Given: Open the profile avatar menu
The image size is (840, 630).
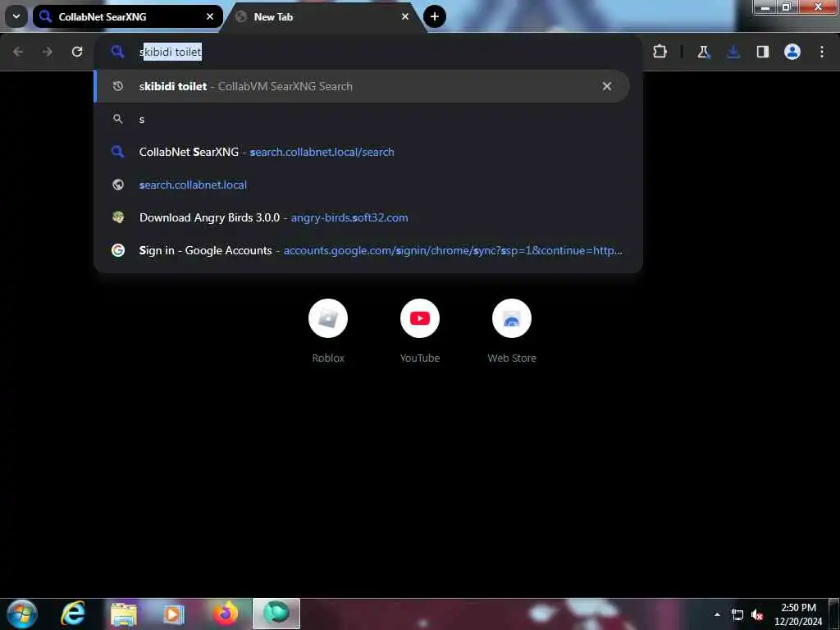Looking at the screenshot, I should [x=792, y=52].
